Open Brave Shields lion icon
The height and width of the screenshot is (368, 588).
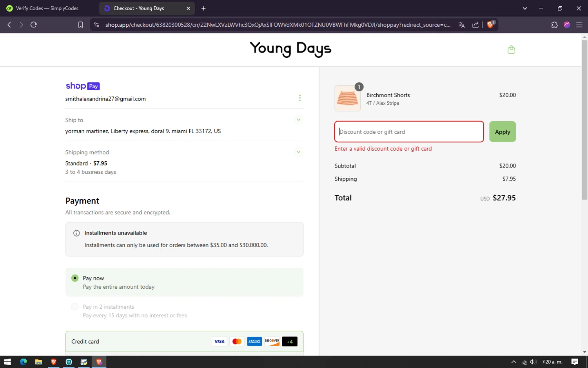[x=490, y=25]
